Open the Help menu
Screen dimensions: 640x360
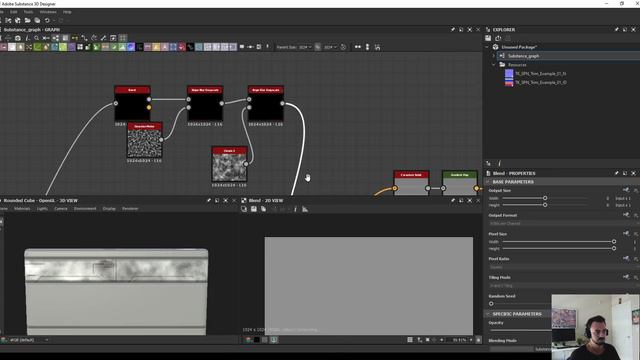coord(67,12)
